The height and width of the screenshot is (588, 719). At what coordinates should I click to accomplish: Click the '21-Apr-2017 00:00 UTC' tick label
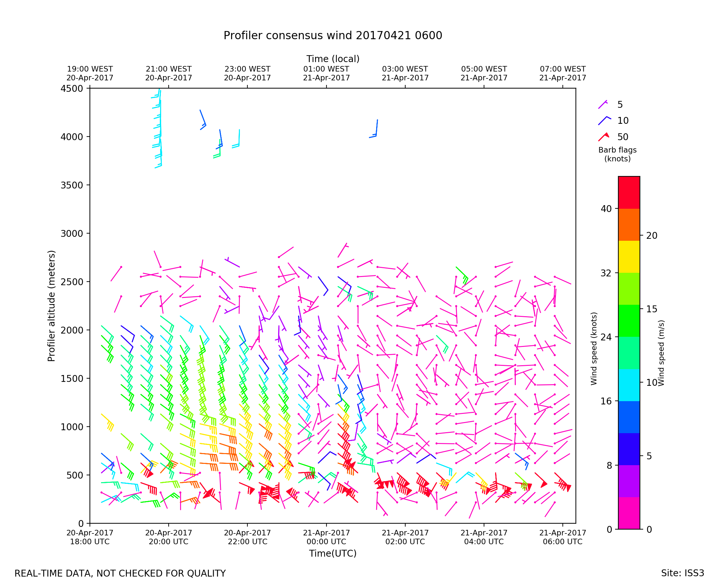326,537
